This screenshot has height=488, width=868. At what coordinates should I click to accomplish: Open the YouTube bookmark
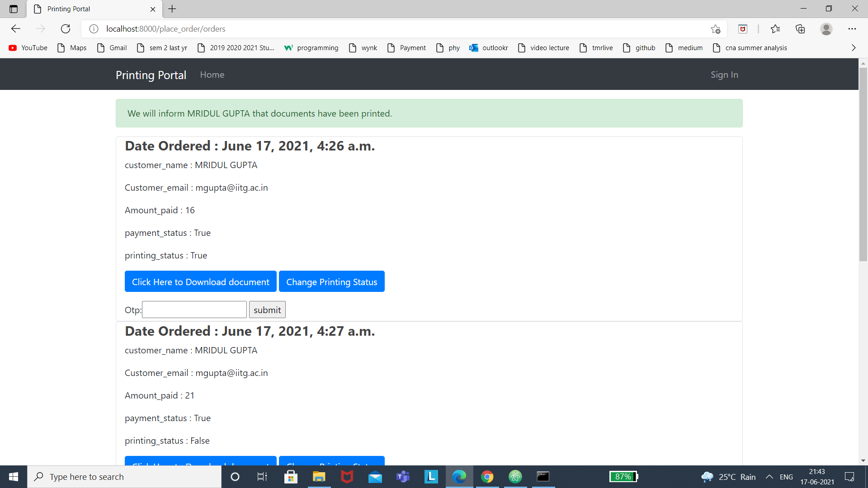pyautogui.click(x=28, y=48)
